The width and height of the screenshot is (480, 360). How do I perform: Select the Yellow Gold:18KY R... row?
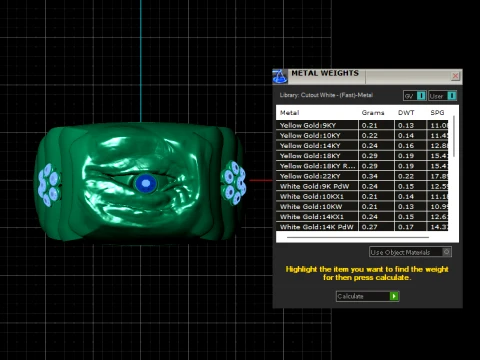click(362, 166)
